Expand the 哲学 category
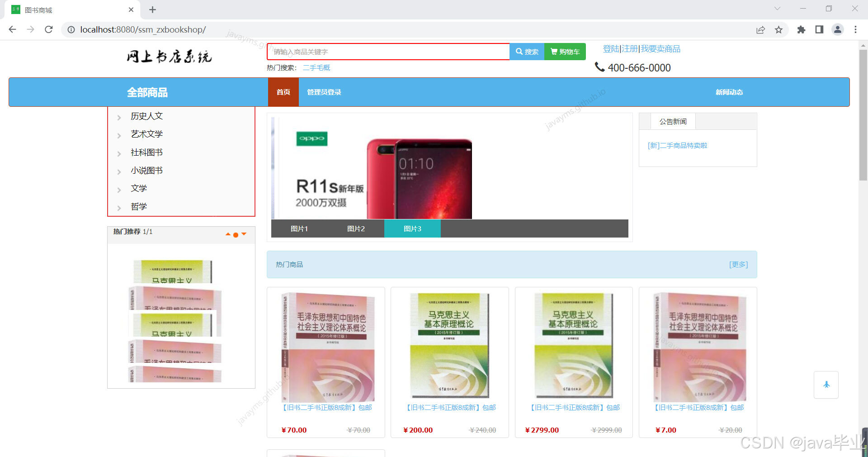 (x=139, y=207)
